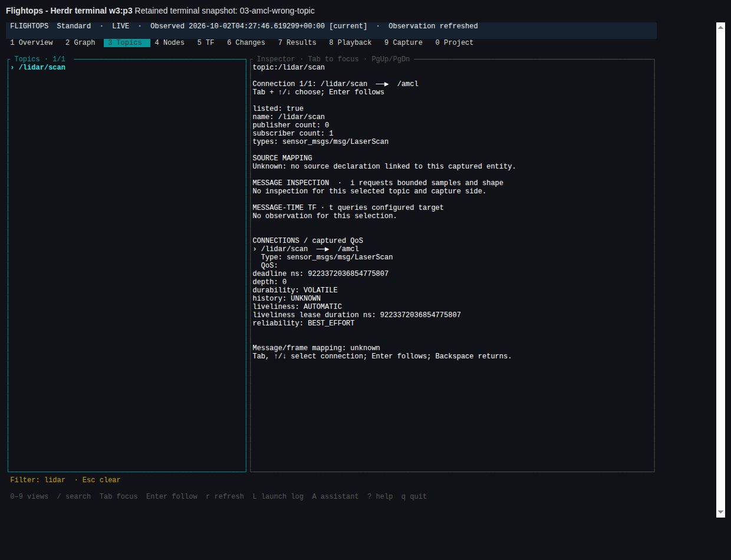Viewport: 731px width, 560px height.
Task: Click the Filter: lidar field
Action: coord(38,480)
